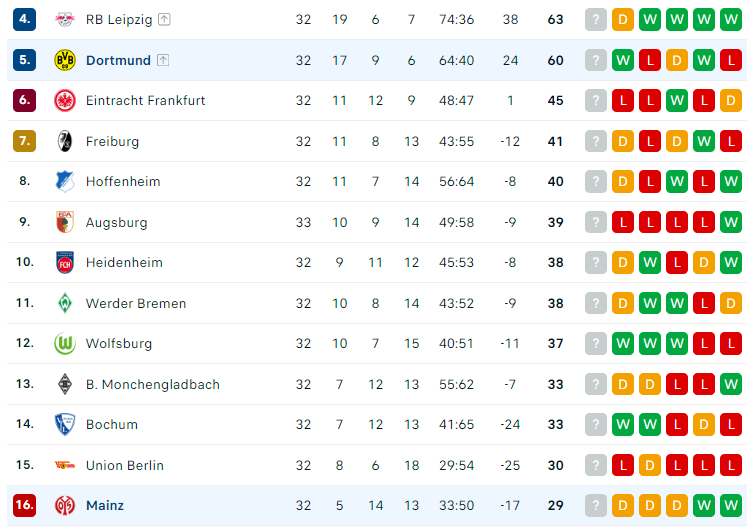This screenshot has height=526, width=747.
Task: Open the Augsburg team name link
Action: [x=117, y=223]
